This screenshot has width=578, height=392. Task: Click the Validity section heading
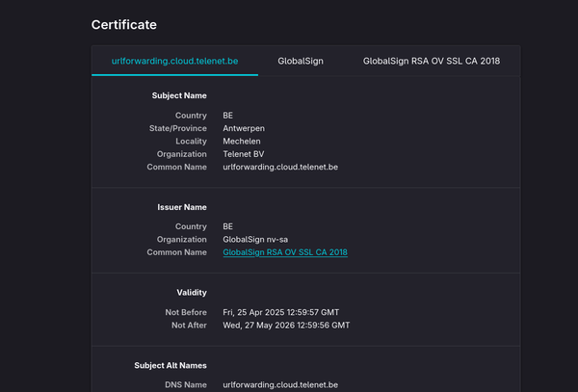click(190, 292)
